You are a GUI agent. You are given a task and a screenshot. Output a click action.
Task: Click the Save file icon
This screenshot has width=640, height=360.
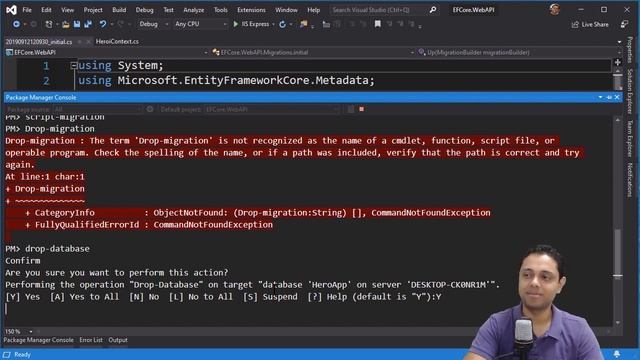77,24
